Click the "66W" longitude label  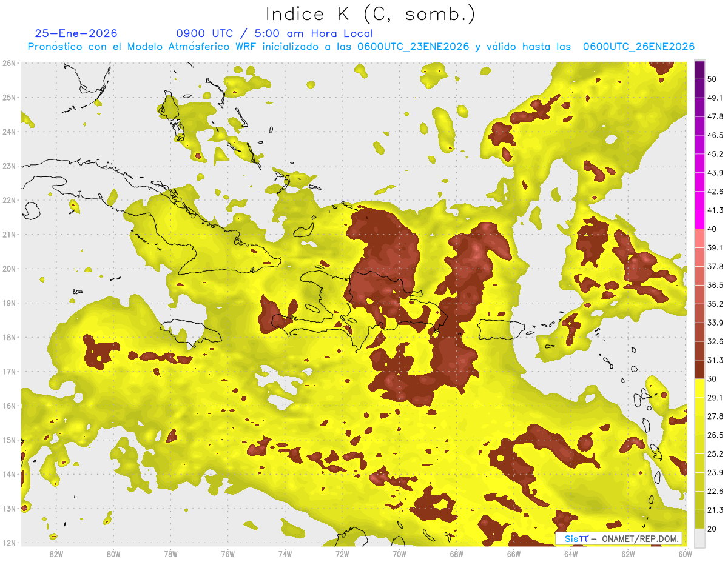point(514,554)
